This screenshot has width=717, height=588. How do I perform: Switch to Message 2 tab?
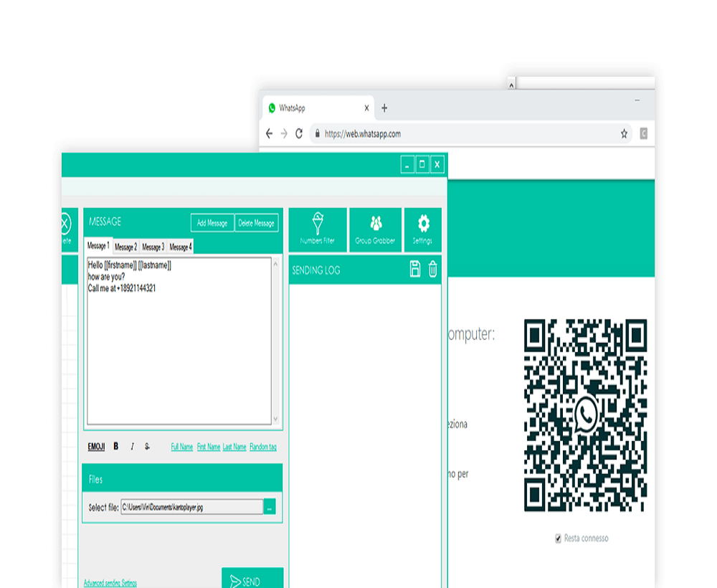click(x=125, y=247)
